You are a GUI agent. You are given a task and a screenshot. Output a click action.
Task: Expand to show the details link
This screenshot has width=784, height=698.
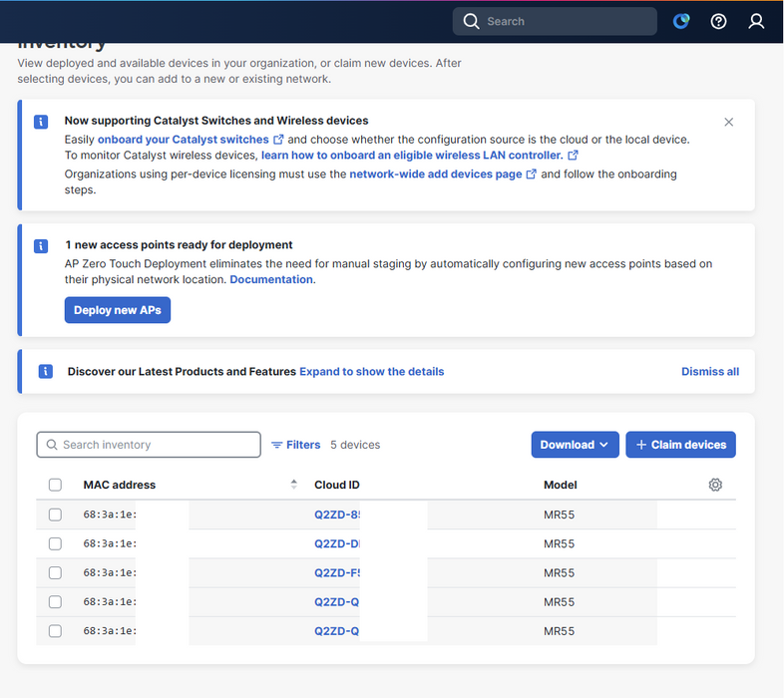click(x=371, y=372)
